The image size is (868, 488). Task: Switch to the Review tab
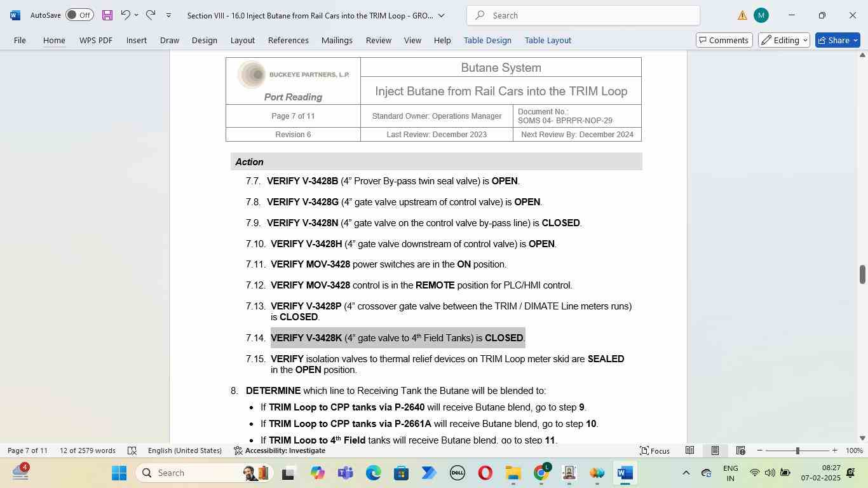click(x=379, y=40)
